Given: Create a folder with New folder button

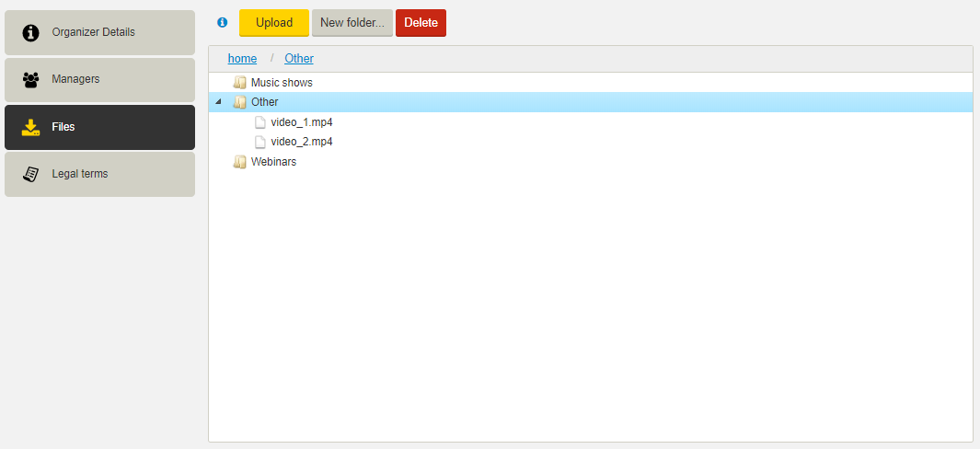Looking at the screenshot, I should coord(352,22).
